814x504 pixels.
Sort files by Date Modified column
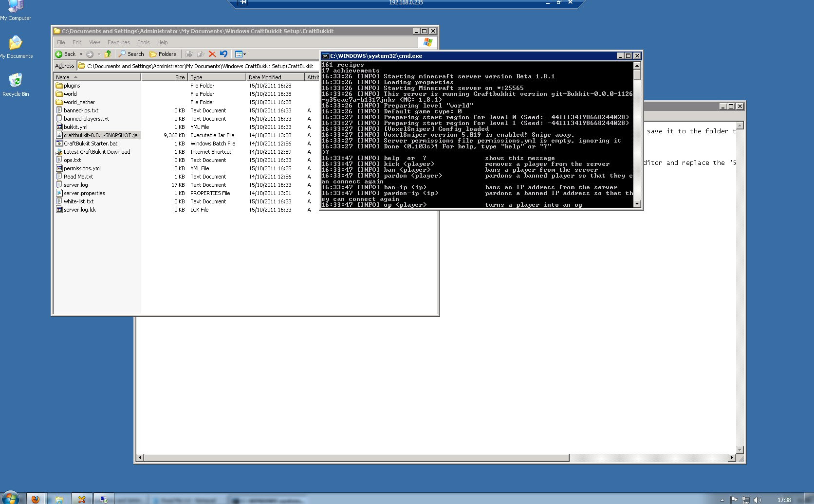[x=275, y=77]
